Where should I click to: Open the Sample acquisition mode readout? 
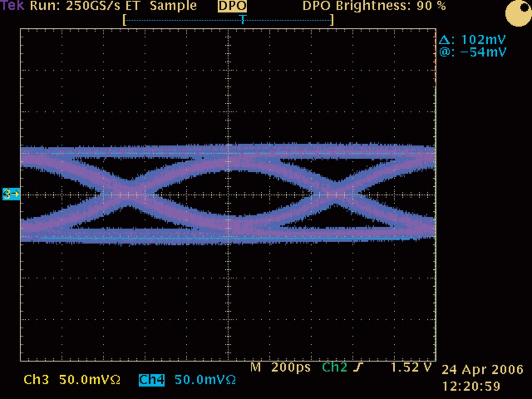click(x=173, y=6)
